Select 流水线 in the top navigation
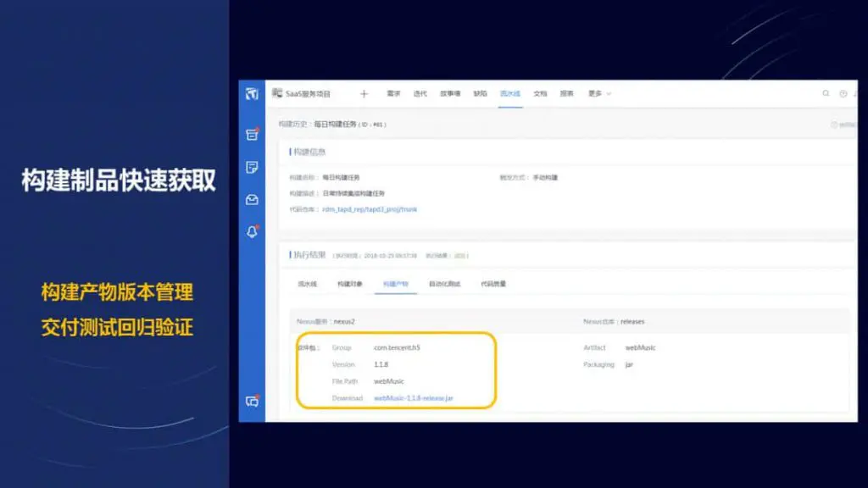The width and height of the screenshot is (868, 488). (509, 93)
